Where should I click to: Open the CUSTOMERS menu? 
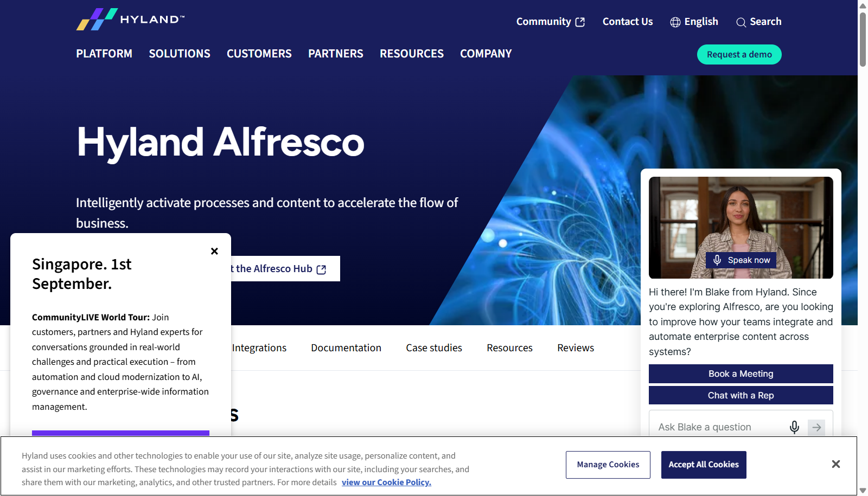click(x=259, y=54)
